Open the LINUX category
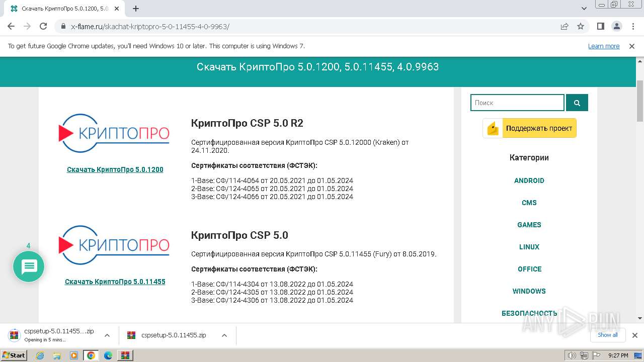The width and height of the screenshot is (644, 362). pyautogui.click(x=529, y=247)
